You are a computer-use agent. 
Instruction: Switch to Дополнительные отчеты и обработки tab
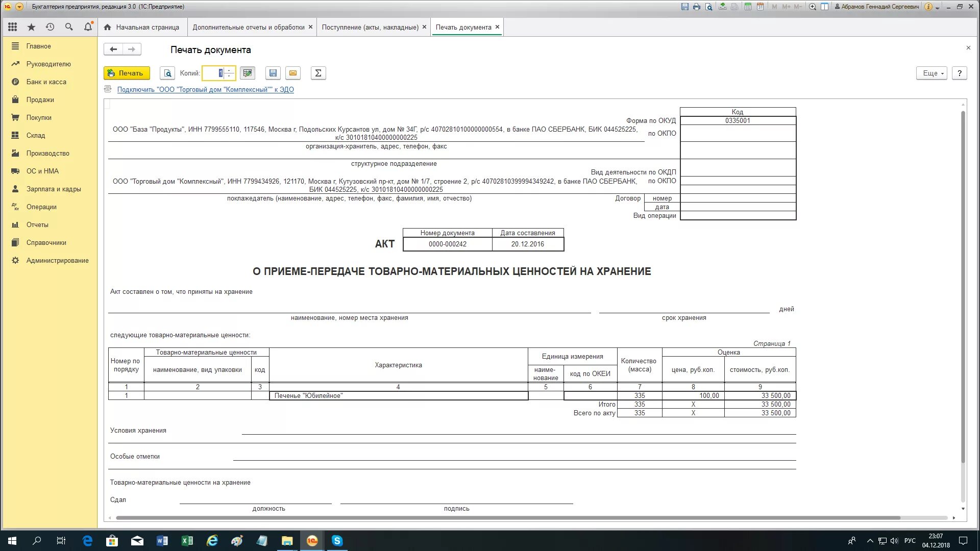[x=248, y=27]
